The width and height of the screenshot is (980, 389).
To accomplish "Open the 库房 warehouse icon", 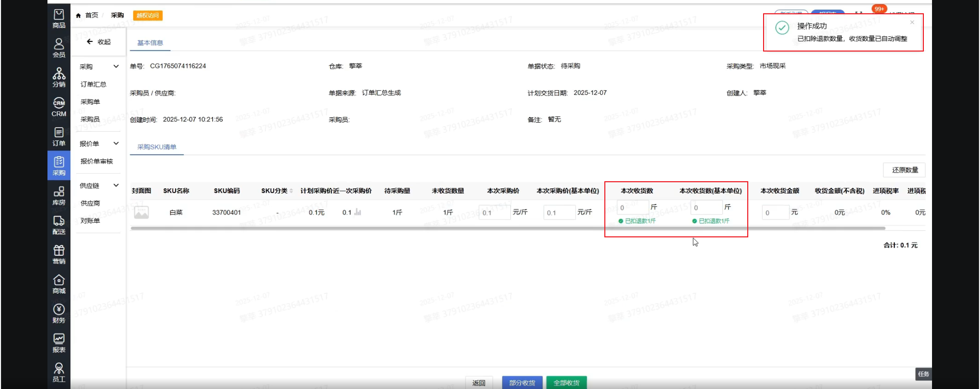I will tap(59, 196).
